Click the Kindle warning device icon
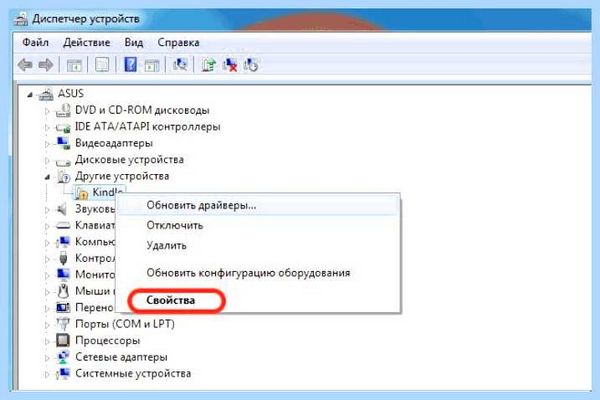The image size is (600, 400). click(82, 193)
